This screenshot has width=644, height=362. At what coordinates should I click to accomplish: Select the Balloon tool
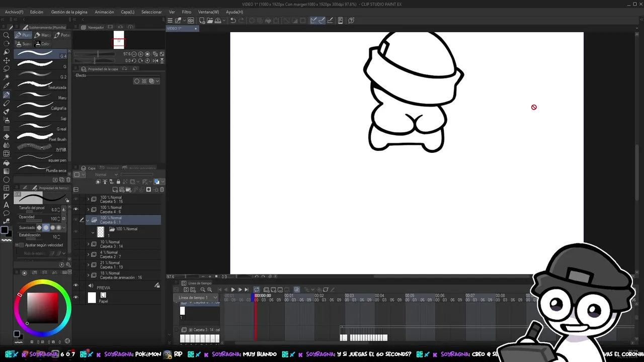tap(7, 213)
